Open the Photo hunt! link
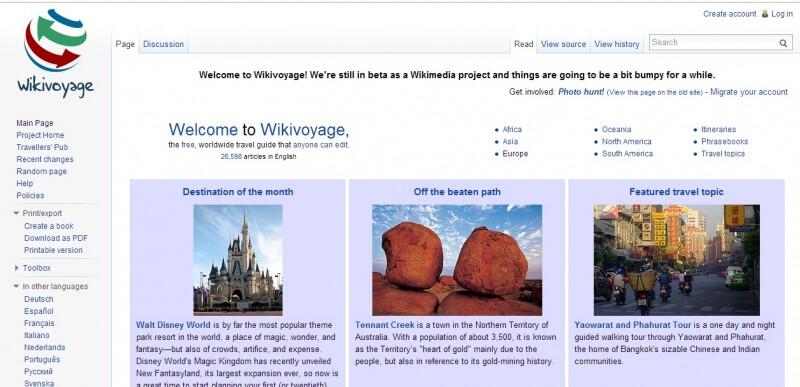Screen dimensions: 800x387 tap(581, 92)
